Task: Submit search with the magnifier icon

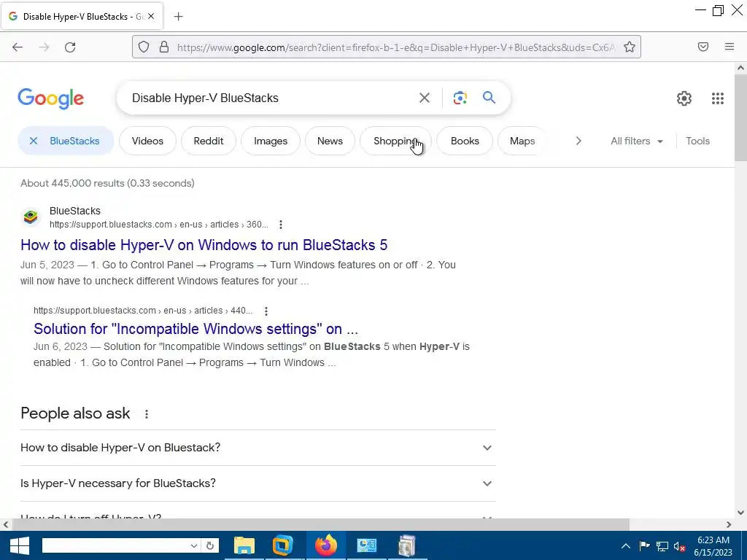Action: click(489, 98)
